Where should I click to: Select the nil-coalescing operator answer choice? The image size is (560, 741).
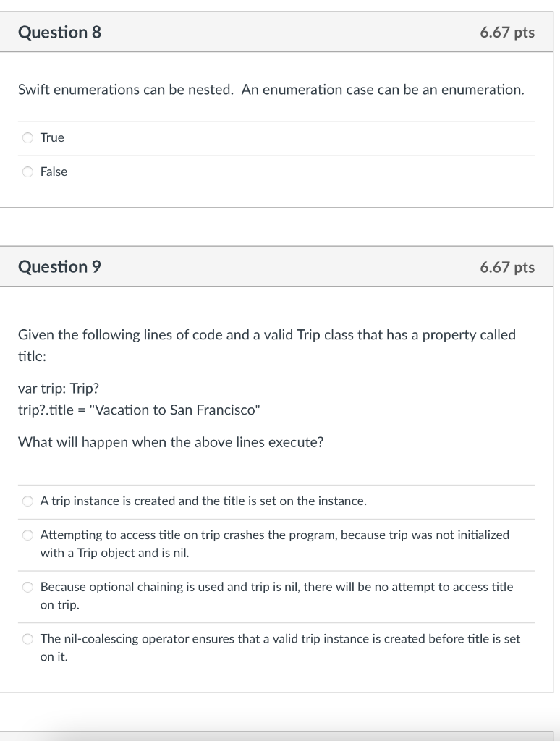[27, 638]
